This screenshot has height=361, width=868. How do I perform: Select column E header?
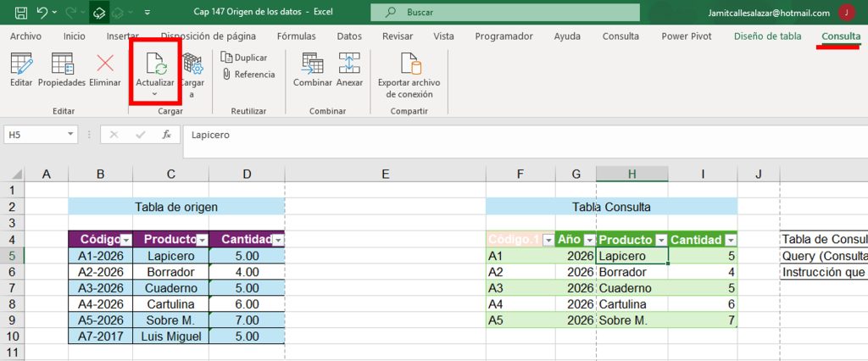click(x=386, y=175)
